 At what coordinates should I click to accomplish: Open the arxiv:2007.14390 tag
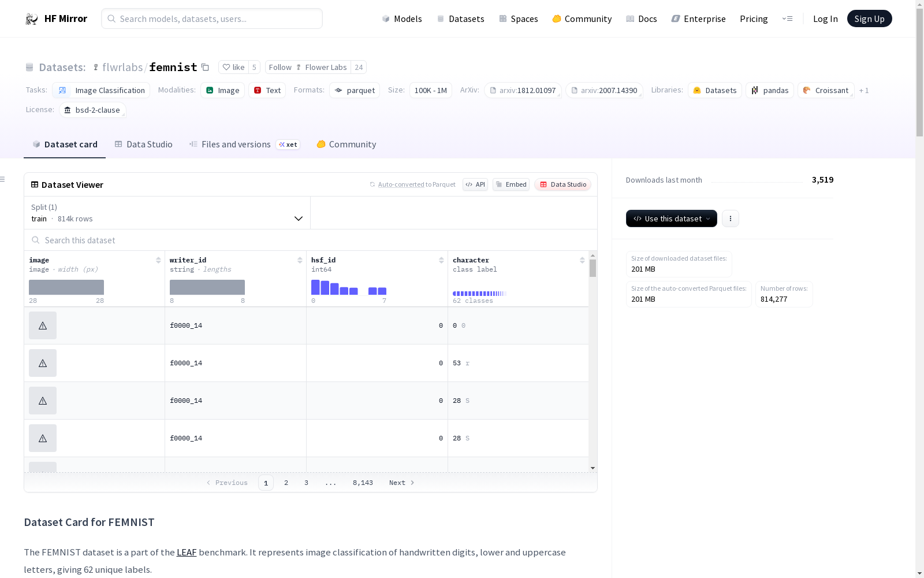tap(604, 90)
